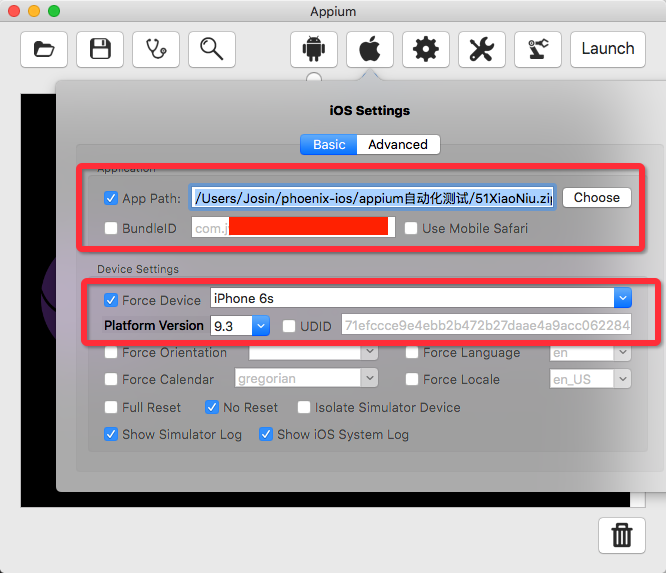666x573 pixels.
Task: Check Isolate Simulator Device
Action: coord(304,407)
